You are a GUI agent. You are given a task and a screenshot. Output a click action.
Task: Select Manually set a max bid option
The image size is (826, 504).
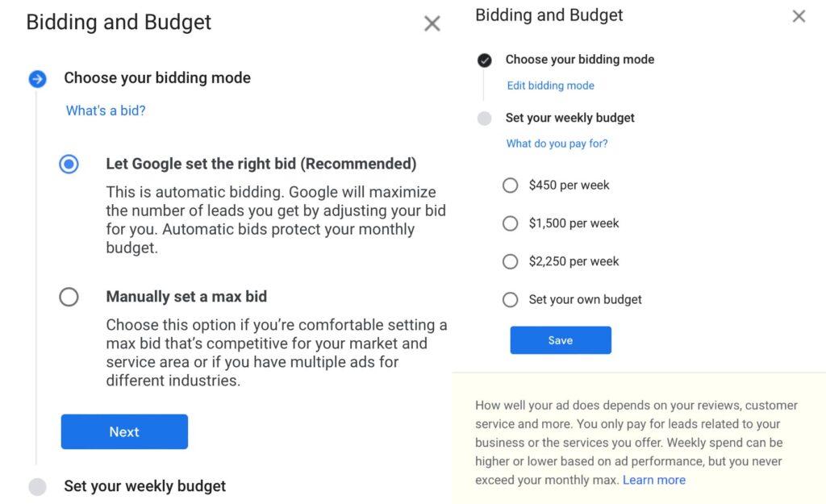(x=69, y=297)
